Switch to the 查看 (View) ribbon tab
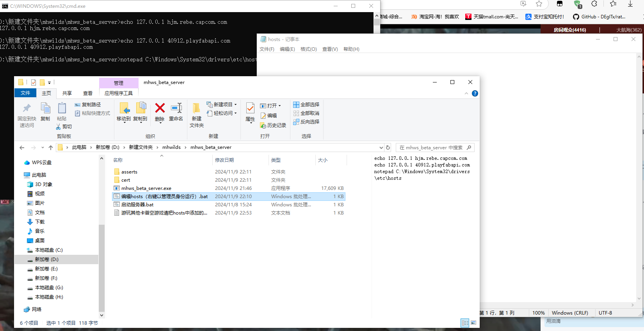The width and height of the screenshot is (644, 331). click(x=88, y=93)
